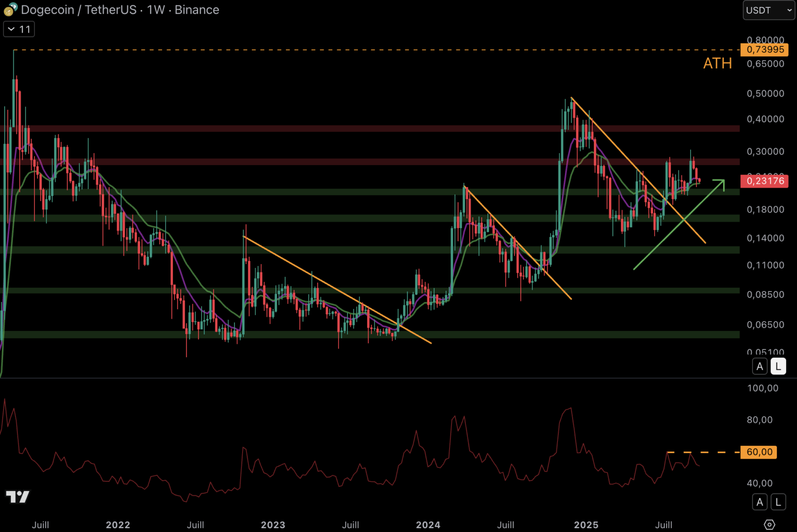Click the 0,14000 price axis label
This screenshot has height=532, width=797.
[765, 238]
